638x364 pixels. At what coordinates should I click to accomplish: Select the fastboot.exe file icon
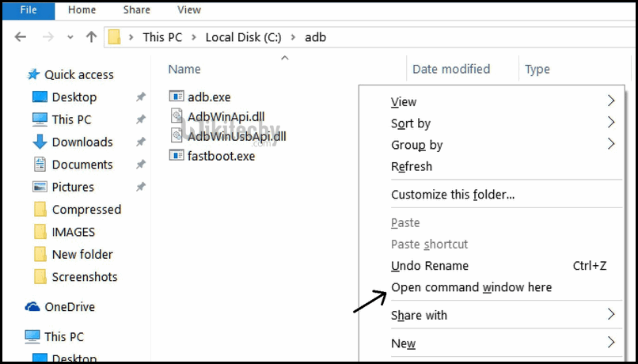coord(177,156)
